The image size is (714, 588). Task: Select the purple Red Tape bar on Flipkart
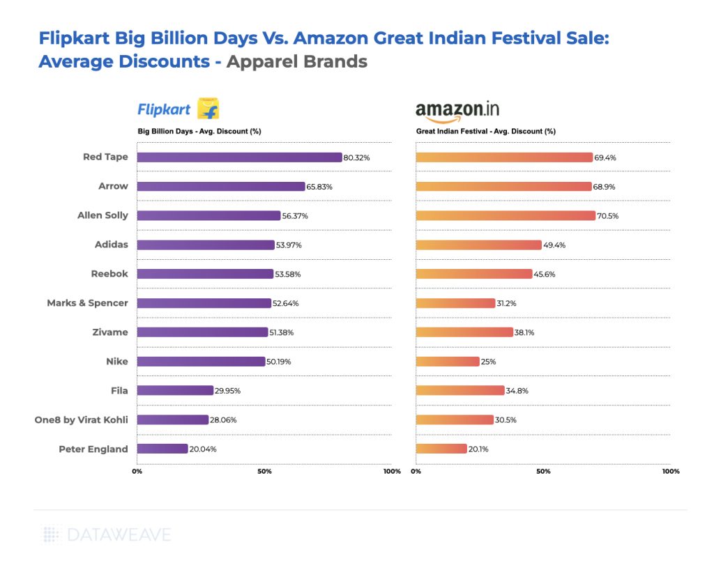[239, 157]
